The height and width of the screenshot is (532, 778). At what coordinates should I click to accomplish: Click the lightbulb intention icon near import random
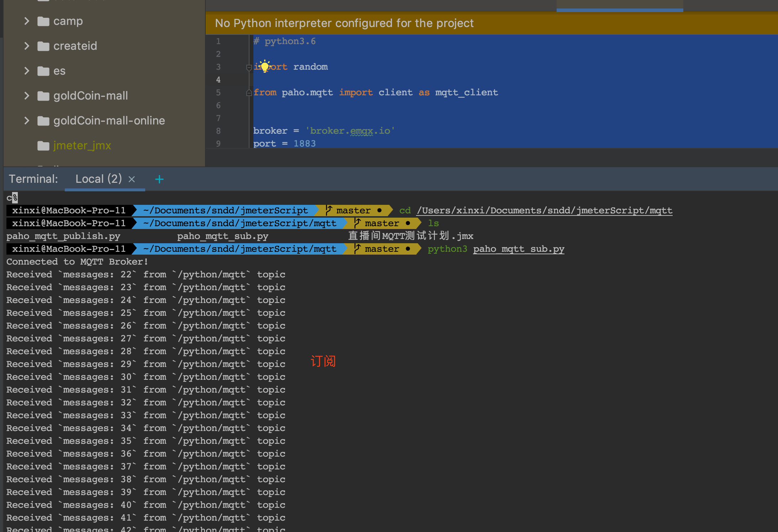265,66
